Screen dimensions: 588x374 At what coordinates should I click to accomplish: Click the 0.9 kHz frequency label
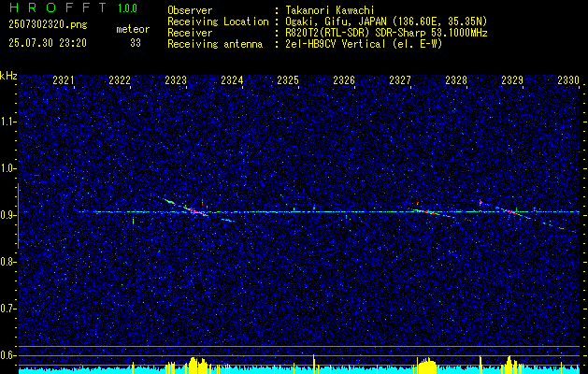pyautogui.click(x=7, y=215)
